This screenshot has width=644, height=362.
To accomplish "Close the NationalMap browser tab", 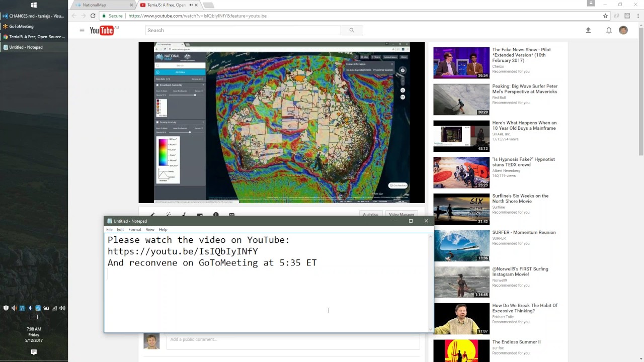I will point(131,5).
